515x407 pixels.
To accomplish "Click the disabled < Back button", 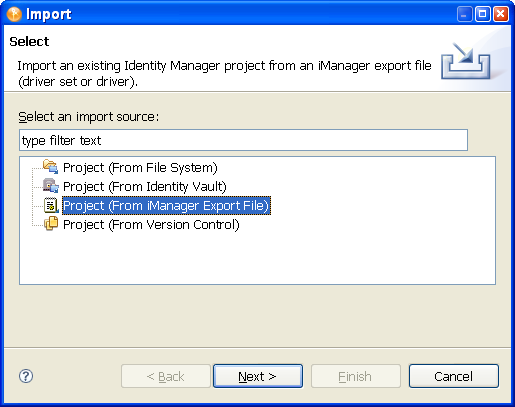I will coord(166,376).
